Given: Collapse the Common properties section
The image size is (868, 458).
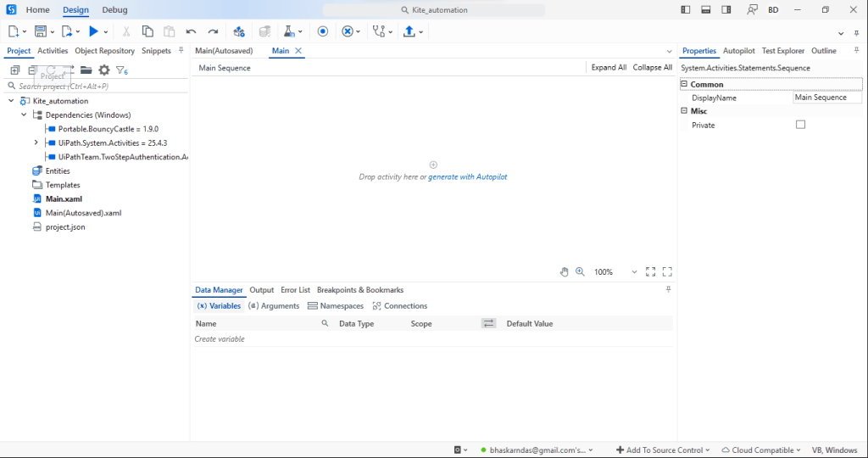Looking at the screenshot, I should [x=685, y=85].
